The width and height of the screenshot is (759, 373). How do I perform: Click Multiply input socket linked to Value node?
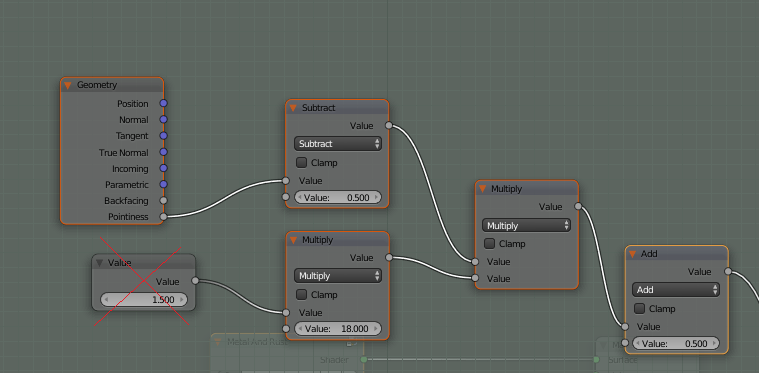286,313
